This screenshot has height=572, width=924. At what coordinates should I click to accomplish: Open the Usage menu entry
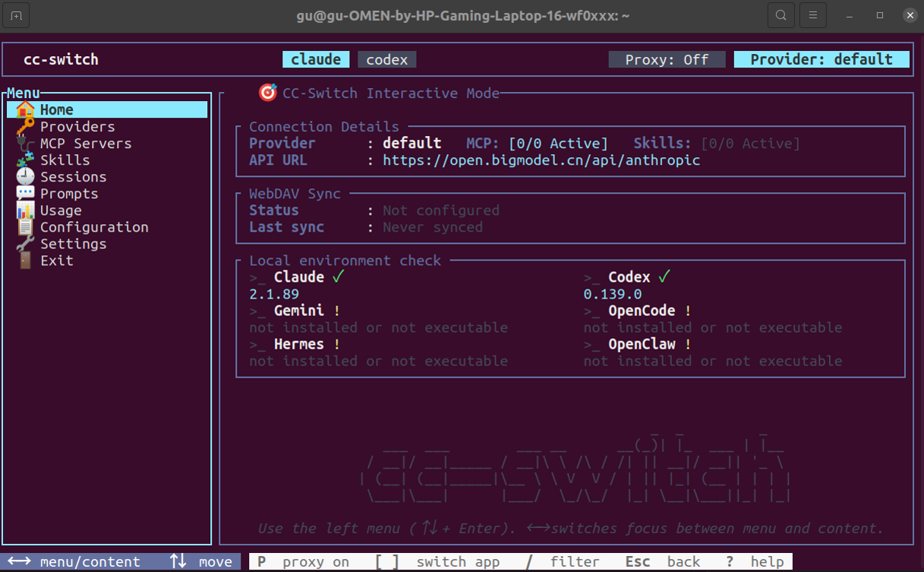[107, 210]
